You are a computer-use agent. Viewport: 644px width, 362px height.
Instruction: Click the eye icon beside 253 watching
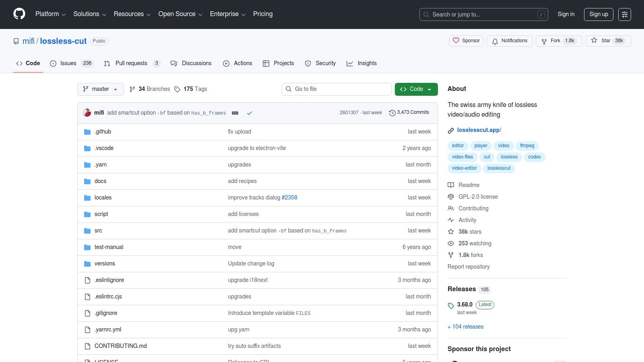[451, 243]
